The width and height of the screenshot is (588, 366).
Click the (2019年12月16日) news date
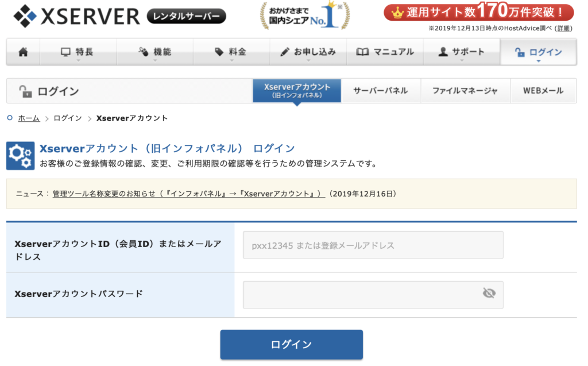363,194
